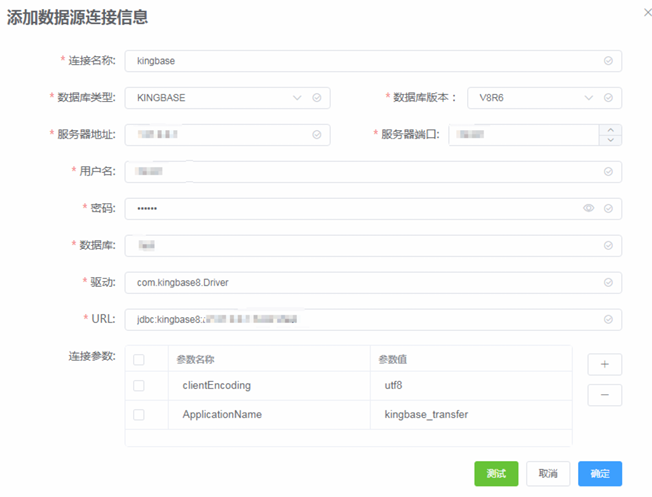Confirm with the blue 确定 button
Image resolution: width=652 pixels, height=497 pixels.
pos(600,473)
